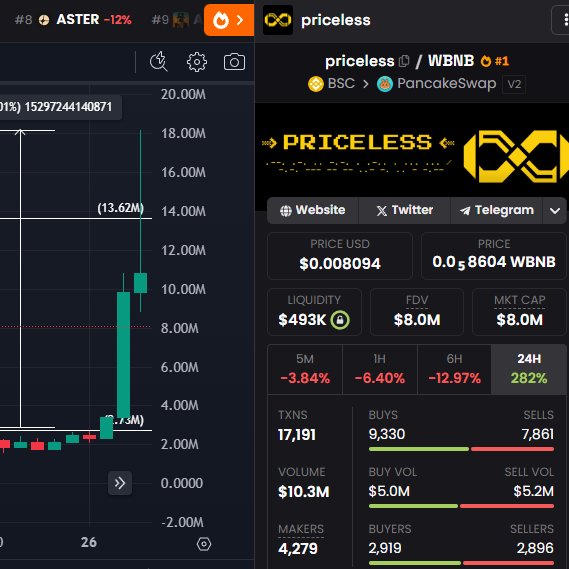Viewport: 569px width, 569px height.
Task: Click the V2 version badge
Action: (514, 84)
